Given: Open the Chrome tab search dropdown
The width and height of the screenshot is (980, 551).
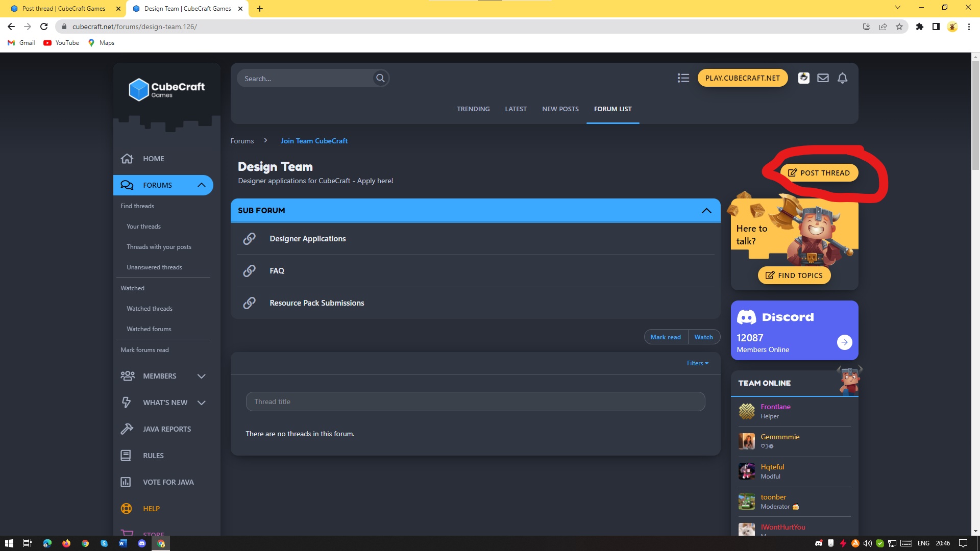Looking at the screenshot, I should tap(897, 7).
